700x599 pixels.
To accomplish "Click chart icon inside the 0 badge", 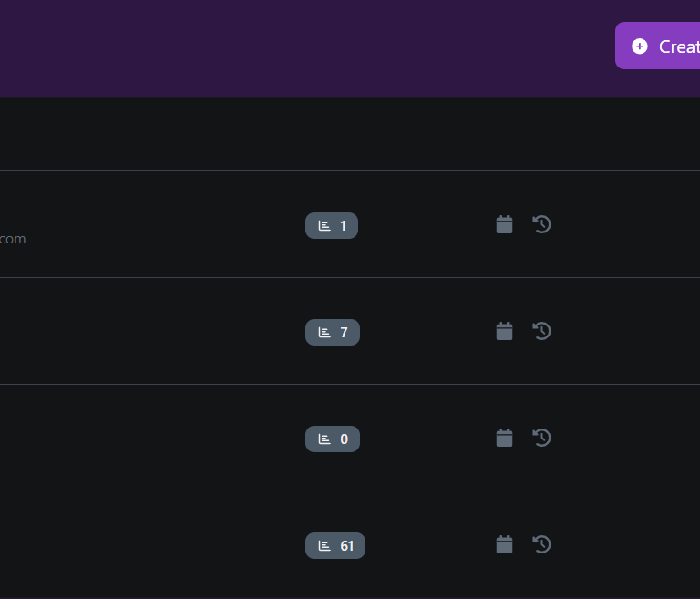I will (324, 439).
